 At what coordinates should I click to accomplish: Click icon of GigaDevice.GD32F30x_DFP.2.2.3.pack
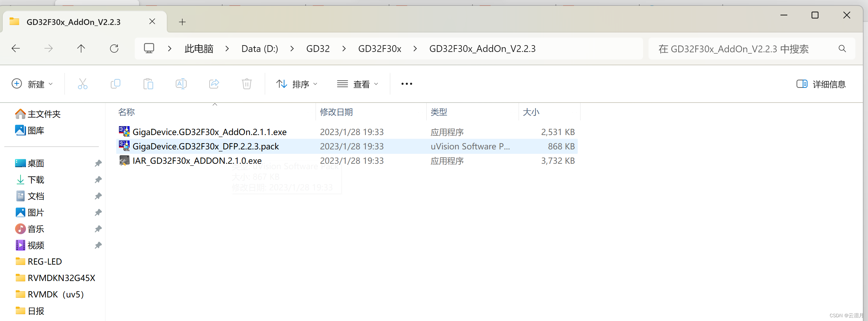click(124, 146)
